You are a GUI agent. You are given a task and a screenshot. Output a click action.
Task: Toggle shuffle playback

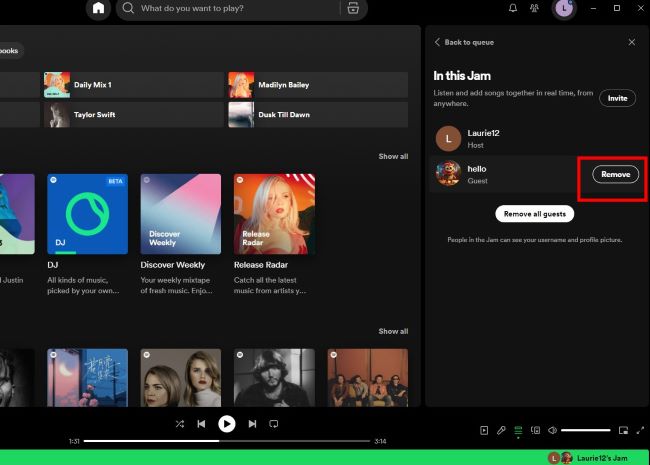pyautogui.click(x=180, y=424)
